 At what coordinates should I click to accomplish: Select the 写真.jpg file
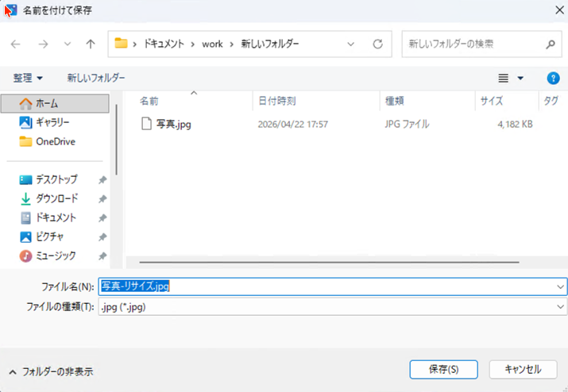point(173,125)
